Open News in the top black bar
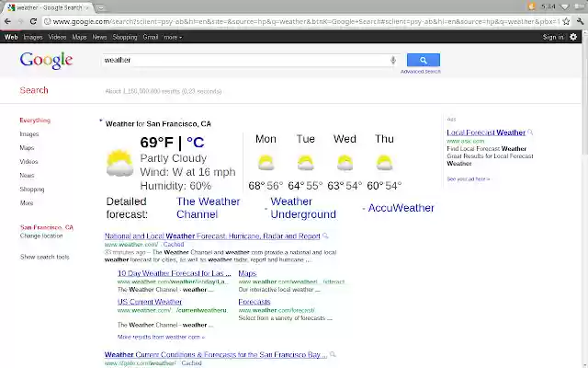The image size is (588, 368). (x=99, y=37)
